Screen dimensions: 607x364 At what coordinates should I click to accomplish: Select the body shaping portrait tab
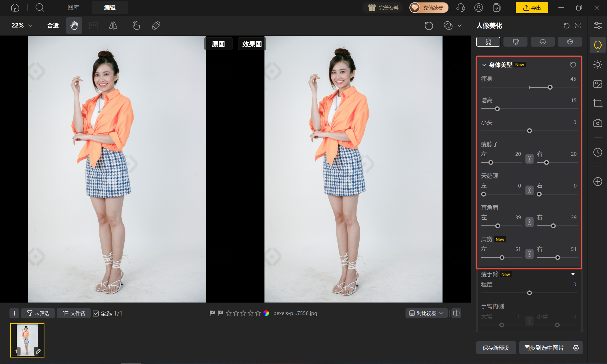(488, 42)
